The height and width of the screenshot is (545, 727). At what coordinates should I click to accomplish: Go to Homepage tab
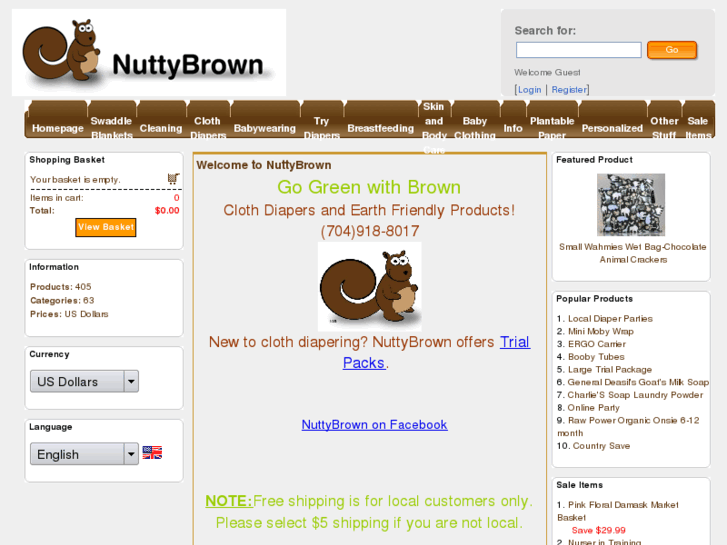point(57,128)
